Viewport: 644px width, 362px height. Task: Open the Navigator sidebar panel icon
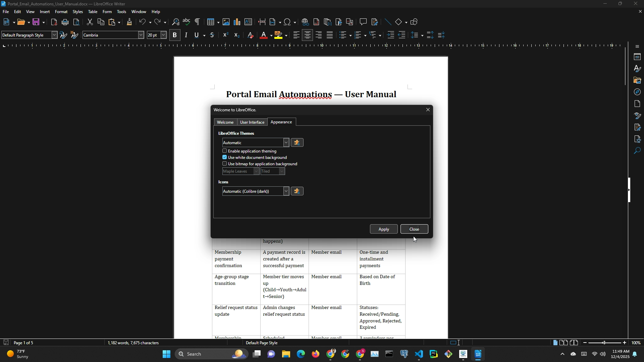(637, 92)
